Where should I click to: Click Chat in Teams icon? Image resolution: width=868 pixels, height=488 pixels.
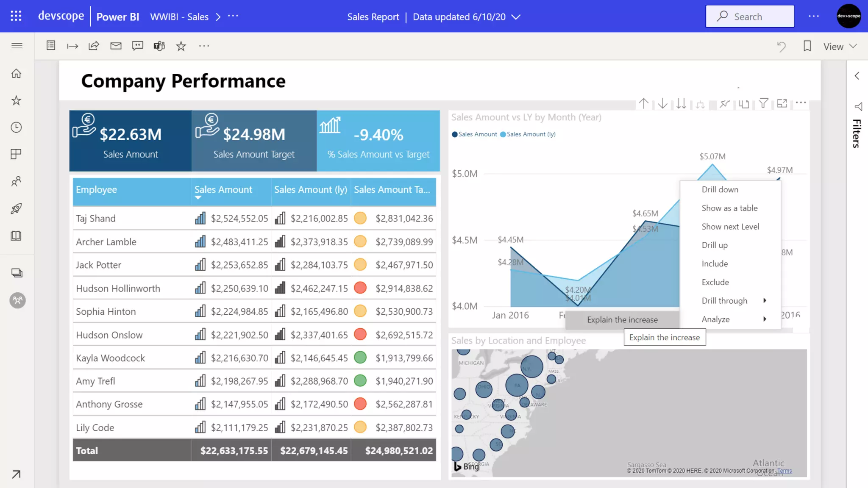pos(159,46)
